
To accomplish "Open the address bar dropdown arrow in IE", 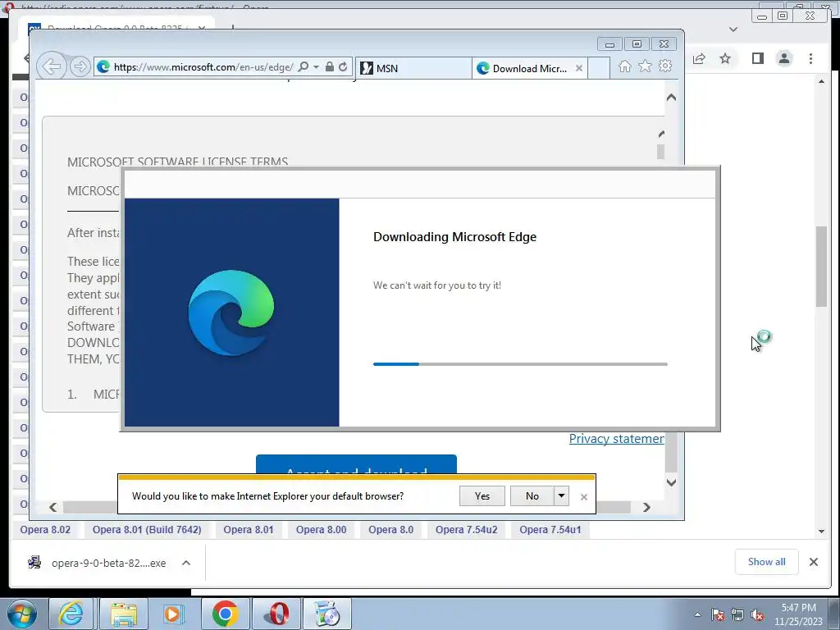I will [316, 67].
